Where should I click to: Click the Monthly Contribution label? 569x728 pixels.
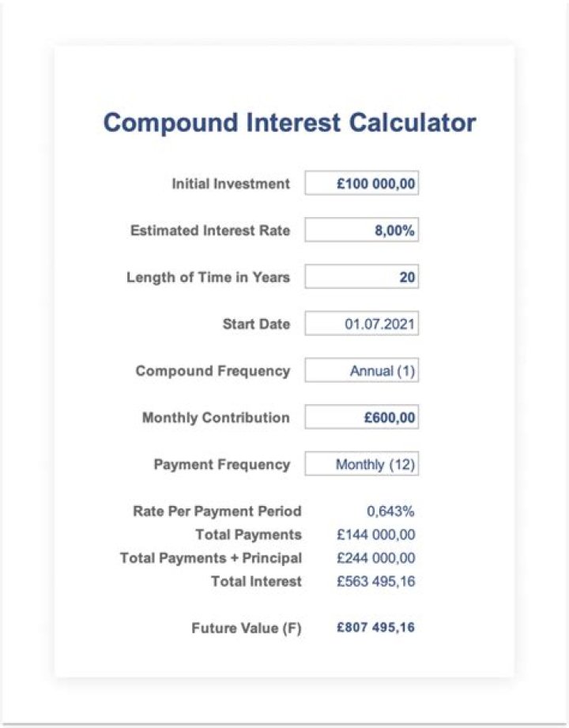(x=216, y=418)
